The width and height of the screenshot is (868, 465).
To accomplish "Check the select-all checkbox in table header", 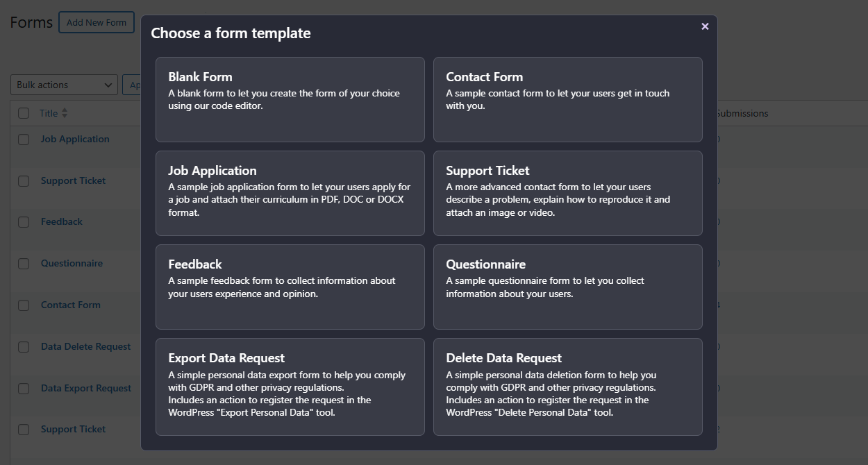I will tap(23, 112).
